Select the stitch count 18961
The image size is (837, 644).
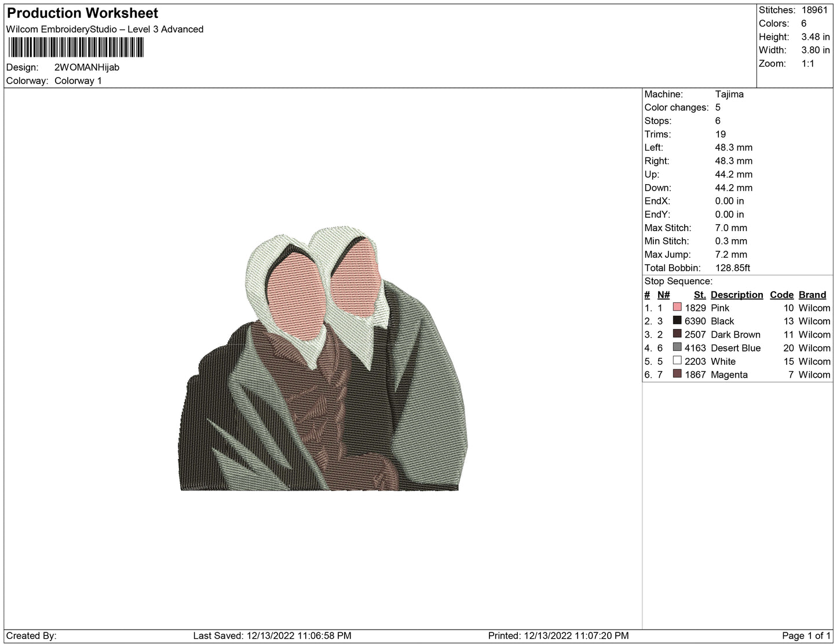coord(814,10)
